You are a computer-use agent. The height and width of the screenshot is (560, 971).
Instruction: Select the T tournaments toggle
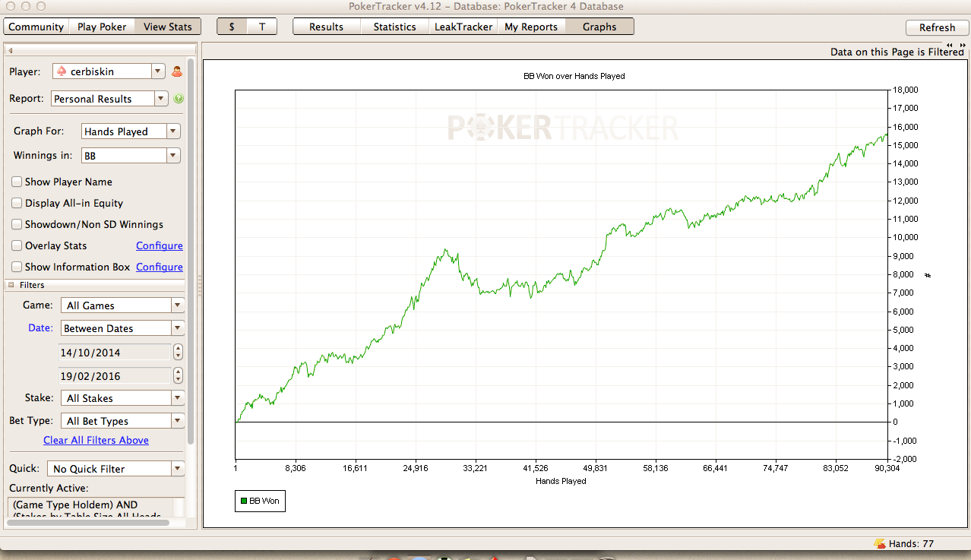(262, 27)
